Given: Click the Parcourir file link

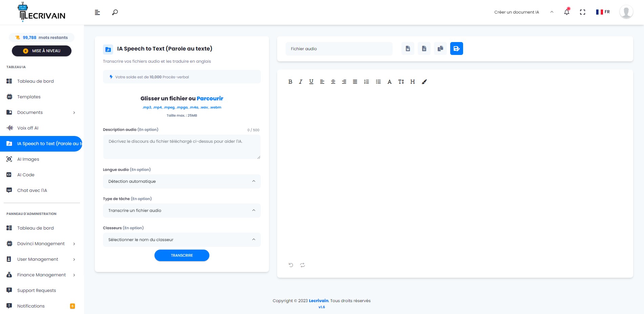Looking at the screenshot, I should click(x=210, y=98).
